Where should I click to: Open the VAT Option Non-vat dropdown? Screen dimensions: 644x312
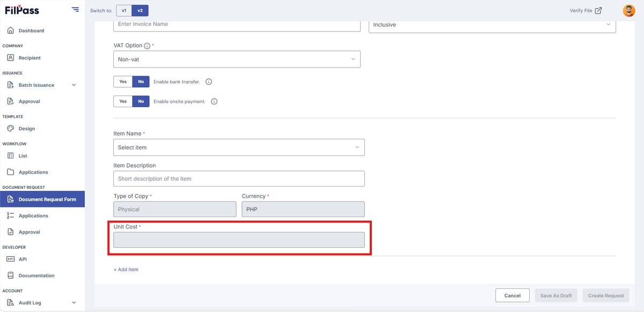click(x=237, y=59)
